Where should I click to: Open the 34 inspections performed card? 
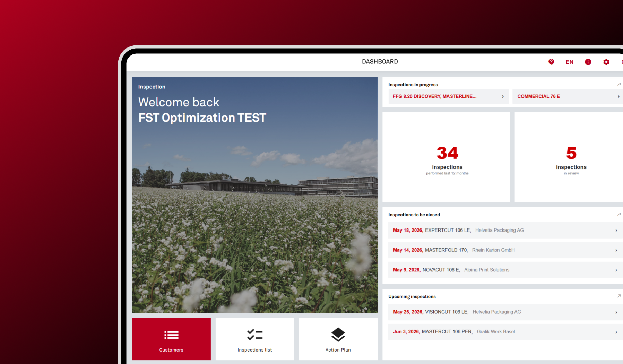(446, 157)
